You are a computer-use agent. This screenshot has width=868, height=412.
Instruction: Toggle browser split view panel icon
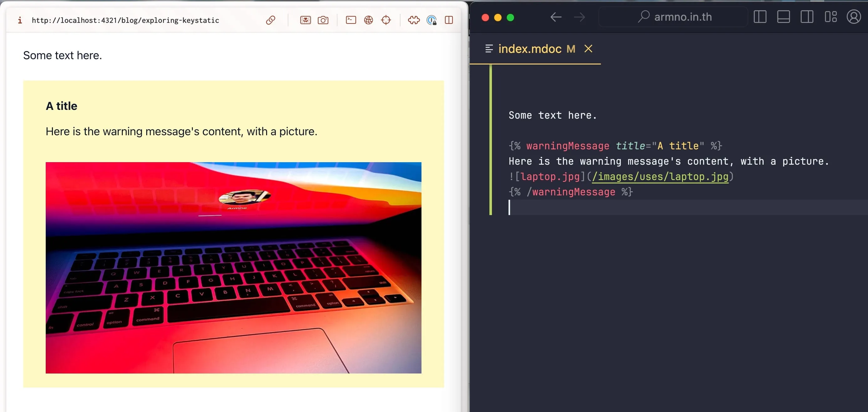click(449, 20)
